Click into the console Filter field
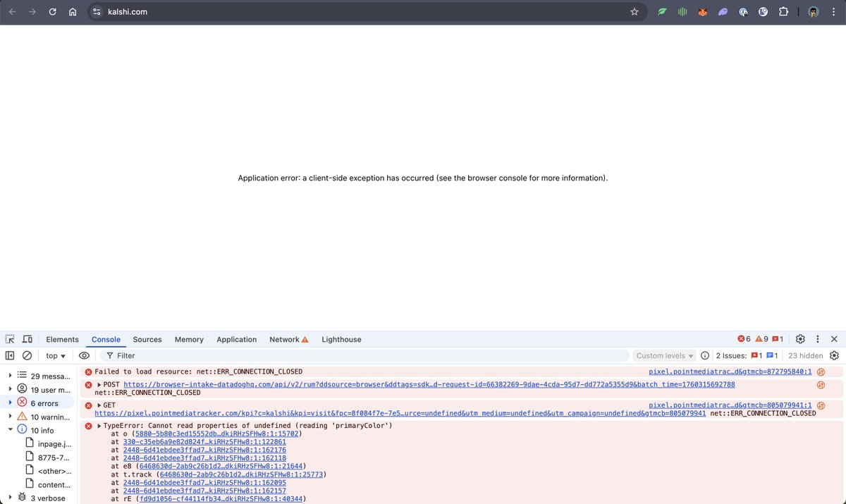 [367, 356]
